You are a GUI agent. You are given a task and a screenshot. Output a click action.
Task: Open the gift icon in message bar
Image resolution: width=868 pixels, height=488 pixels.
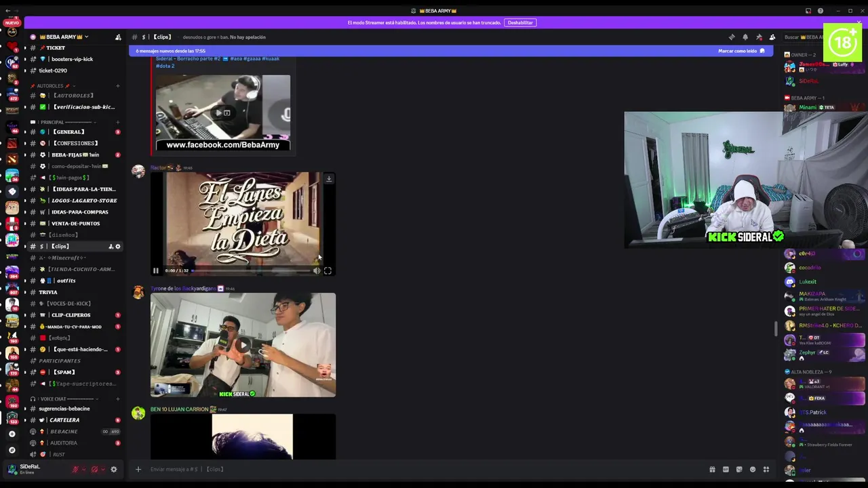click(x=712, y=469)
